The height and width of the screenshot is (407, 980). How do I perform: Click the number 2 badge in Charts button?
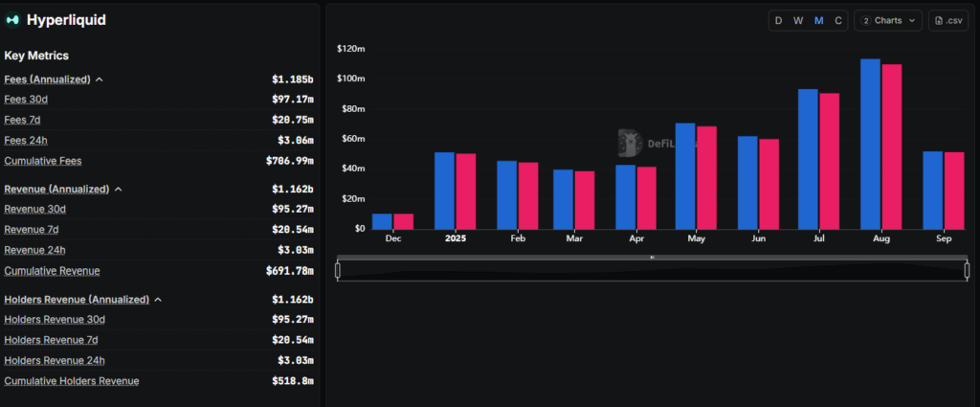(x=865, y=21)
